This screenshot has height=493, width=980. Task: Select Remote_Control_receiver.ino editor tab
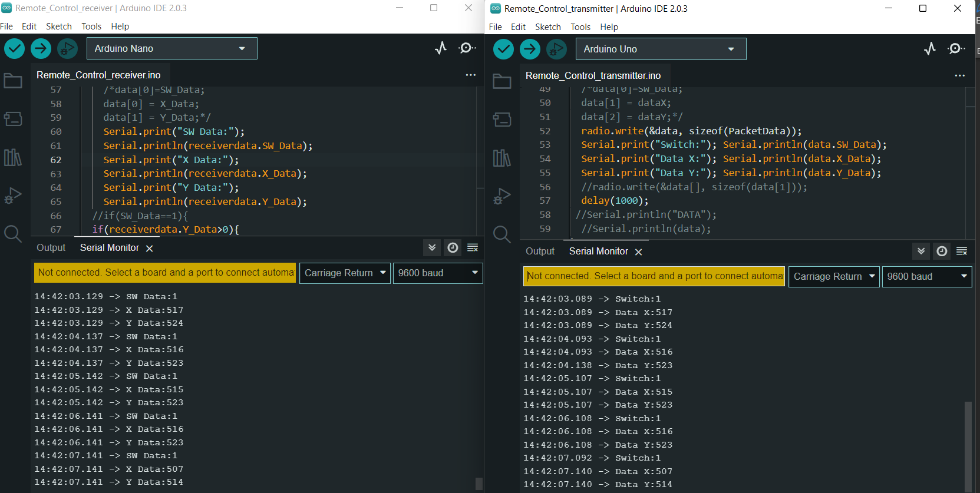click(x=98, y=75)
